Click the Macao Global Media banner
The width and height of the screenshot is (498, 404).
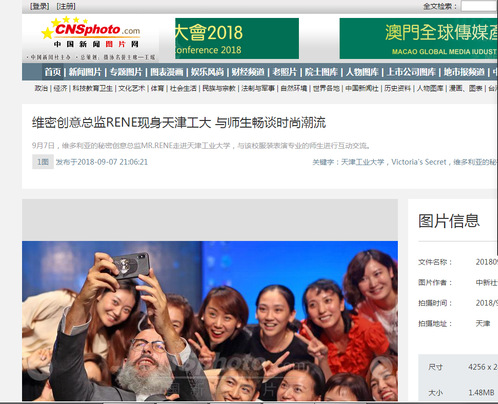tap(419, 38)
